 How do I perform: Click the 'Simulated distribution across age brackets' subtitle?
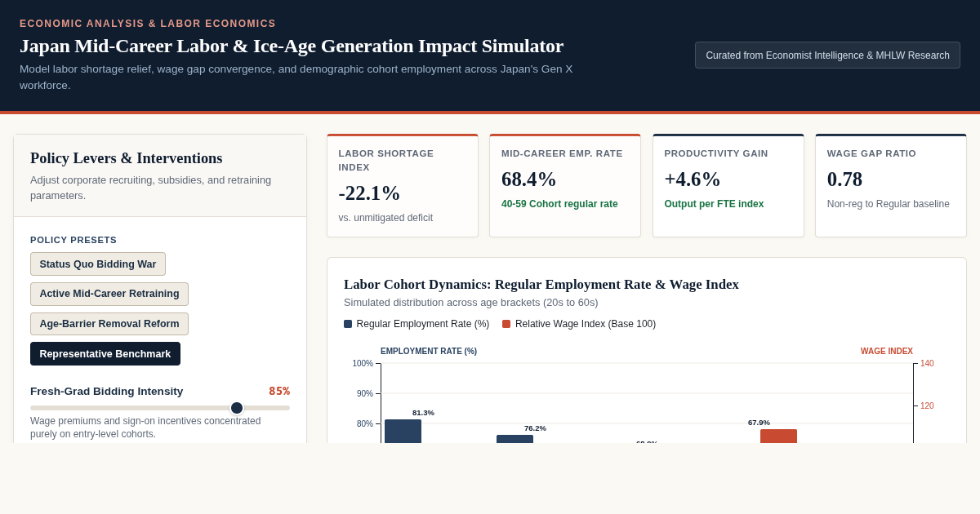(471, 303)
